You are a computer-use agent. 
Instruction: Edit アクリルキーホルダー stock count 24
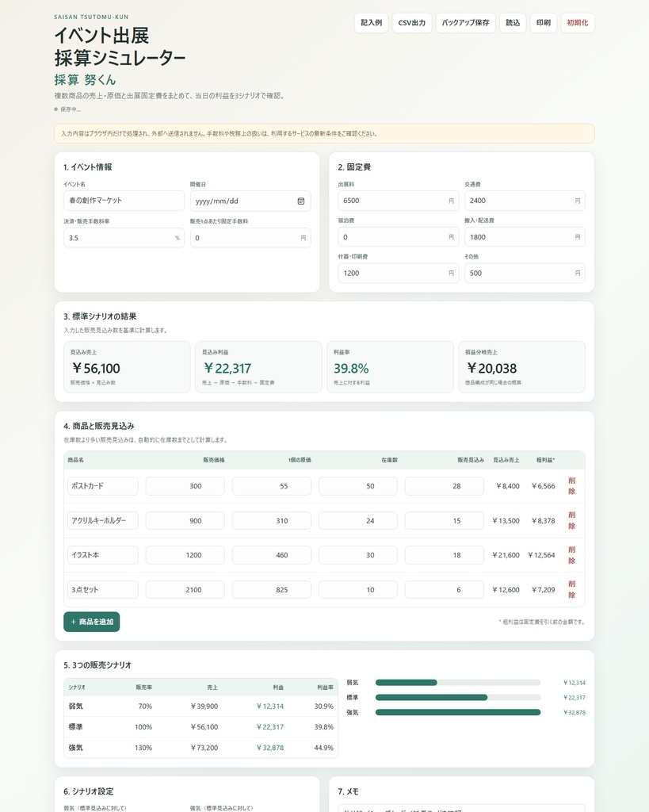coord(358,520)
